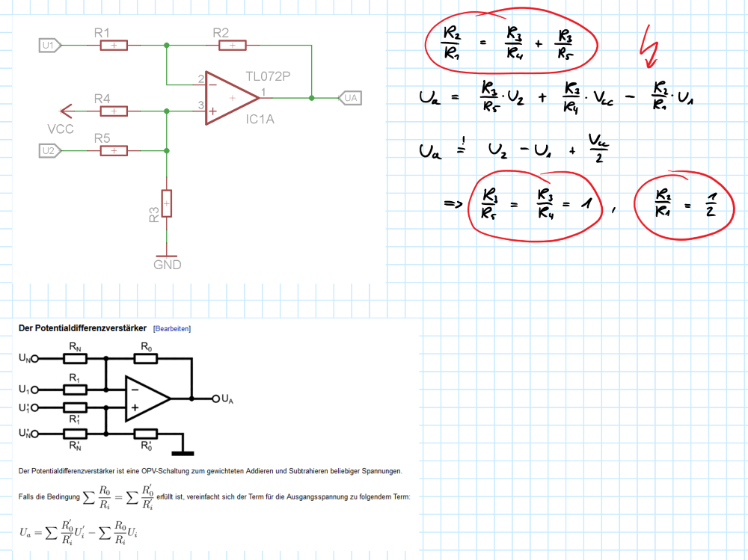Select the 'TL072P' part label
The height and width of the screenshot is (560, 748).
(x=268, y=76)
